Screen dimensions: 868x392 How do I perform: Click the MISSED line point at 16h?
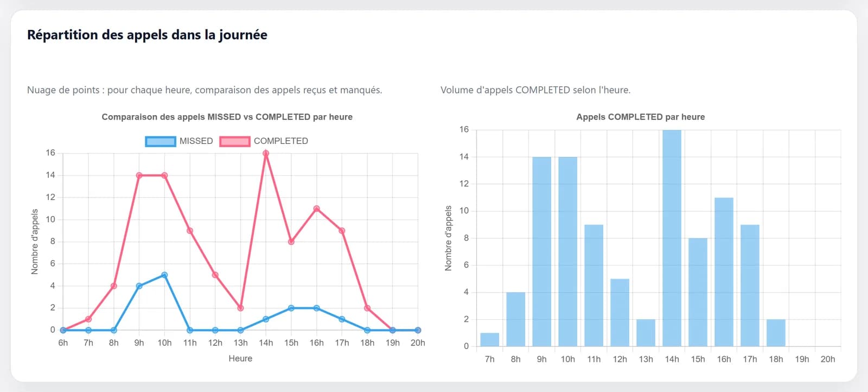tap(317, 308)
